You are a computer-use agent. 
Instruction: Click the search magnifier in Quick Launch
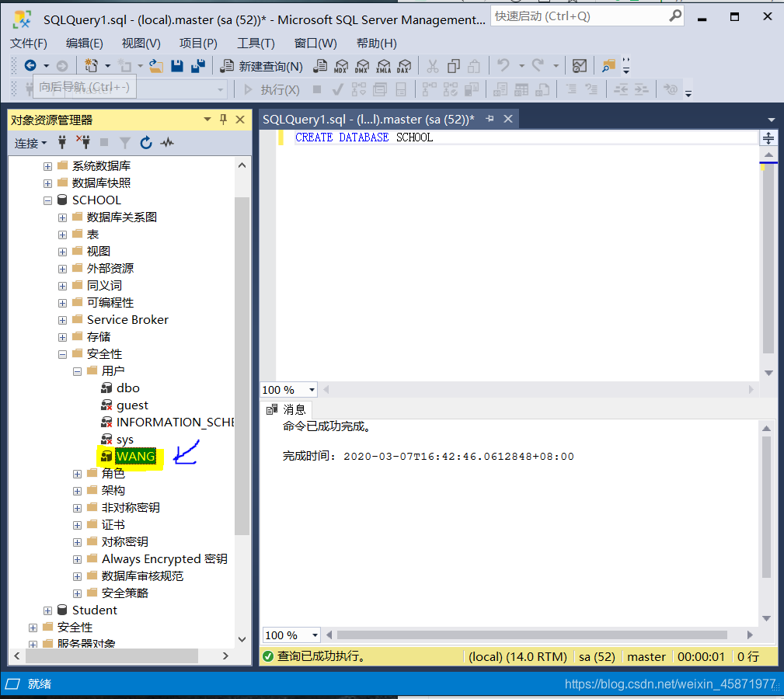click(x=675, y=16)
